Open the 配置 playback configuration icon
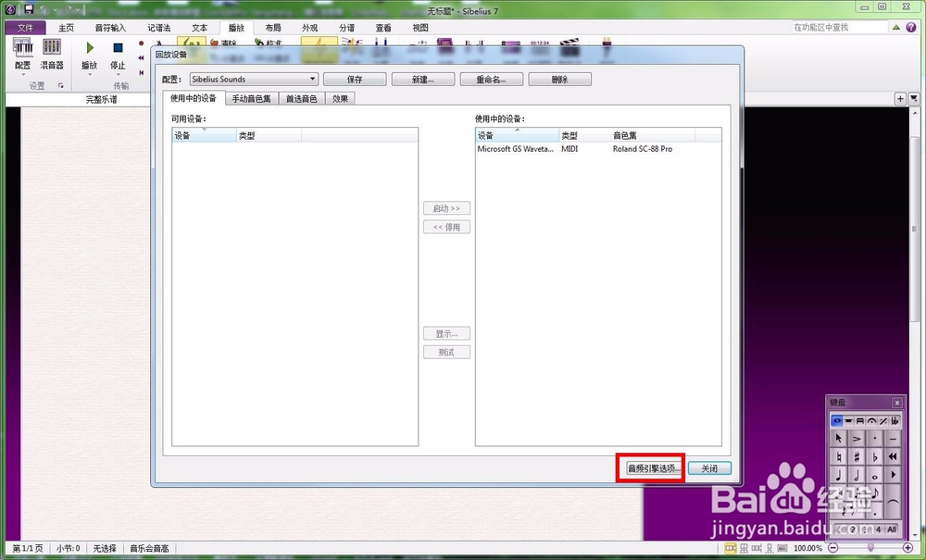The width and height of the screenshot is (926, 560). click(x=23, y=48)
